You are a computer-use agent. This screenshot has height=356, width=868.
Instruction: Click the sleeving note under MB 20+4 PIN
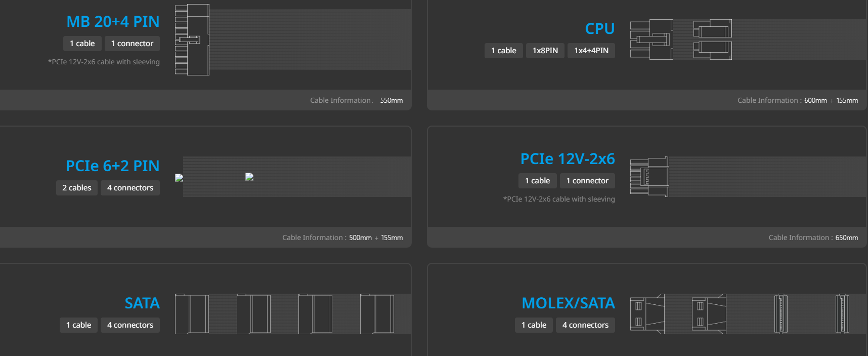click(x=104, y=62)
